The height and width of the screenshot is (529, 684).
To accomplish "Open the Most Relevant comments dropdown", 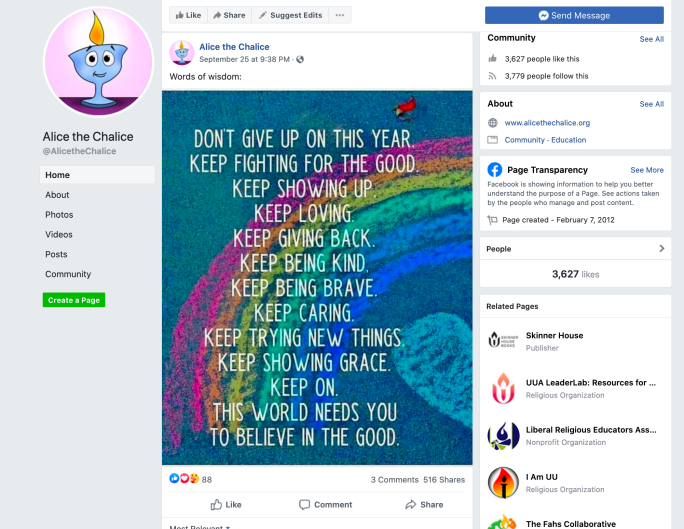I will pyautogui.click(x=200, y=527).
